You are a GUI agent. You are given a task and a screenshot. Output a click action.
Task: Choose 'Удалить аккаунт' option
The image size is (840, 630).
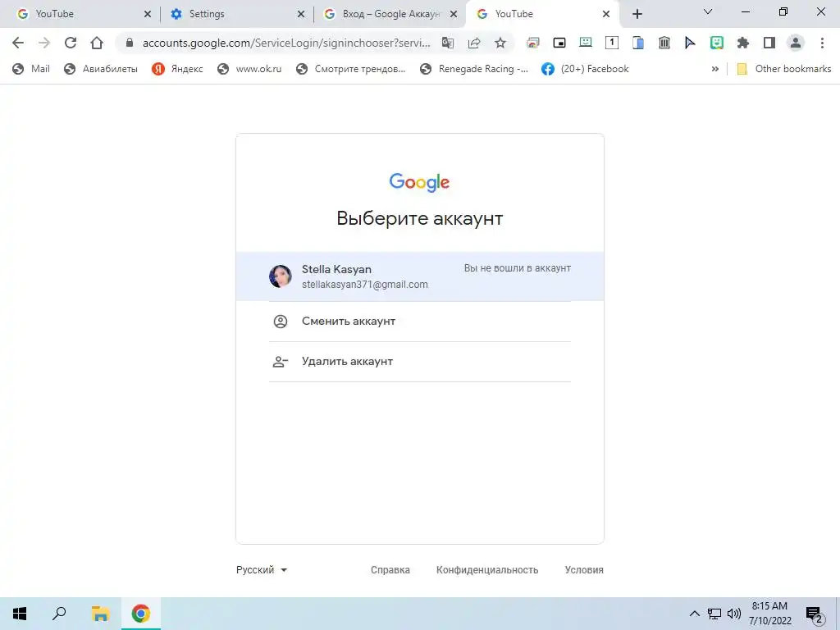pyautogui.click(x=420, y=362)
